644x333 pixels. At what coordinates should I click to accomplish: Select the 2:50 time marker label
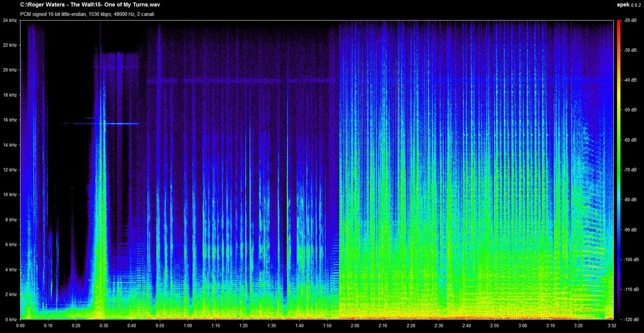495,325
